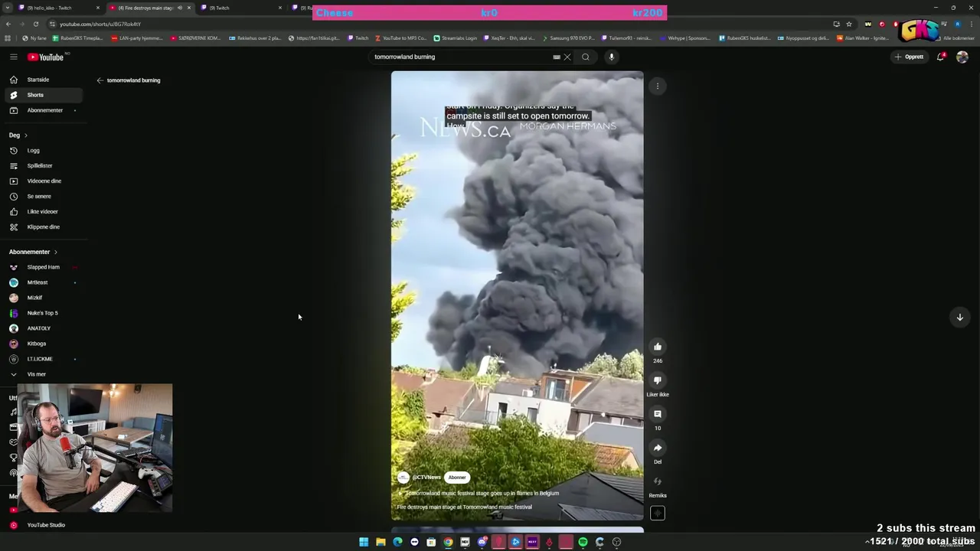Expand subscriptions with Vis mer

click(43, 374)
